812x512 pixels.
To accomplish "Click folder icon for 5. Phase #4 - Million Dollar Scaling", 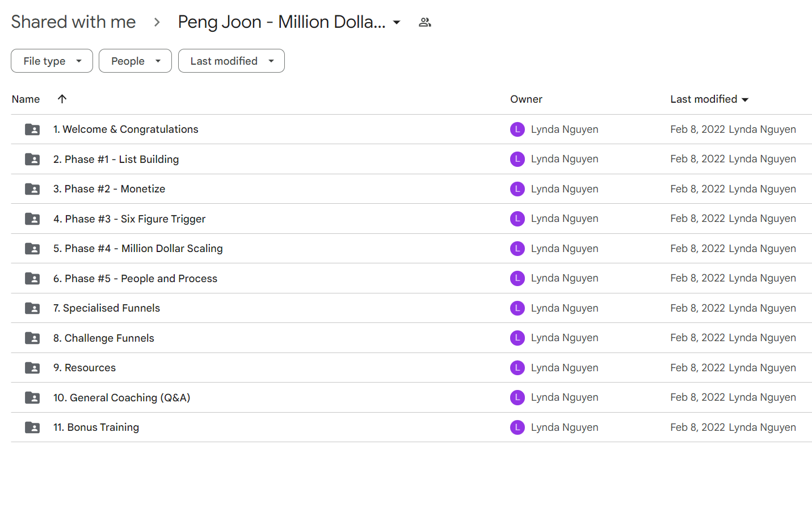I will point(32,249).
